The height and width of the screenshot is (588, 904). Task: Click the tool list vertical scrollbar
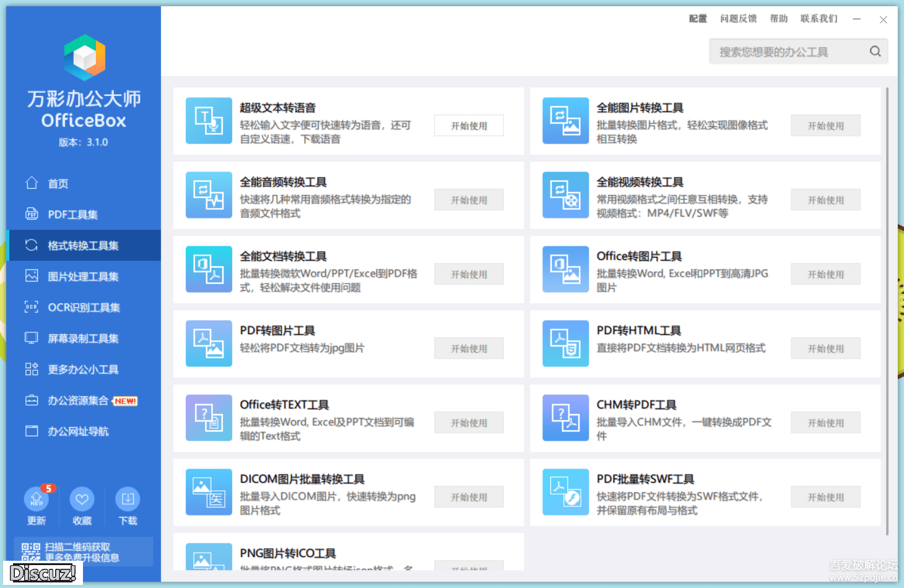coord(887,311)
